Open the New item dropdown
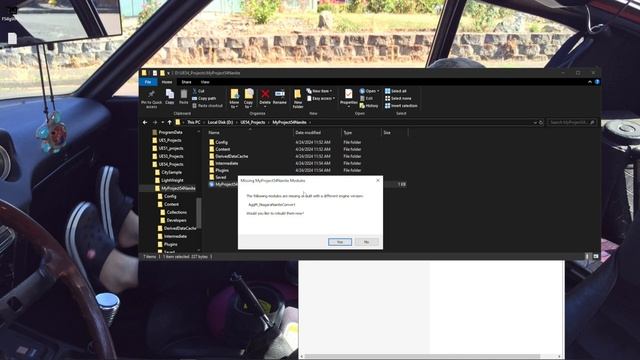 (x=319, y=91)
